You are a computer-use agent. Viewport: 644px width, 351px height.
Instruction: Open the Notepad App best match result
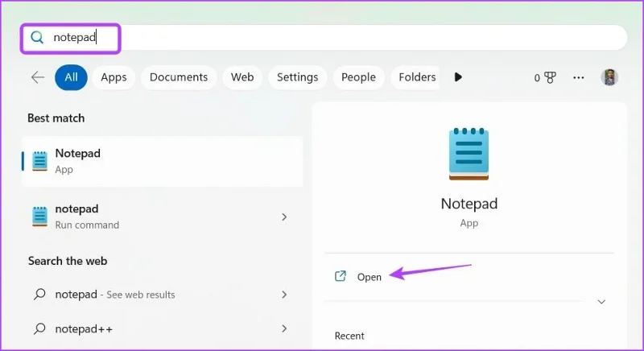coord(163,161)
